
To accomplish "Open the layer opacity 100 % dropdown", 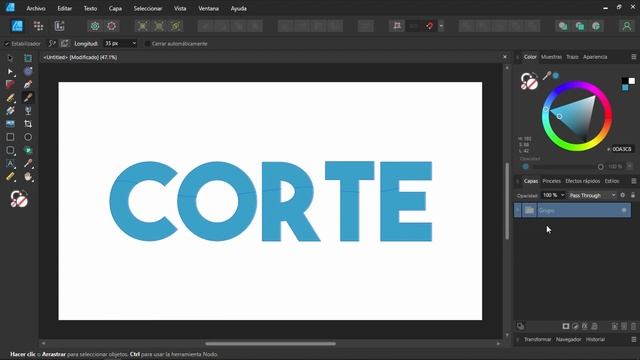I will (562, 196).
